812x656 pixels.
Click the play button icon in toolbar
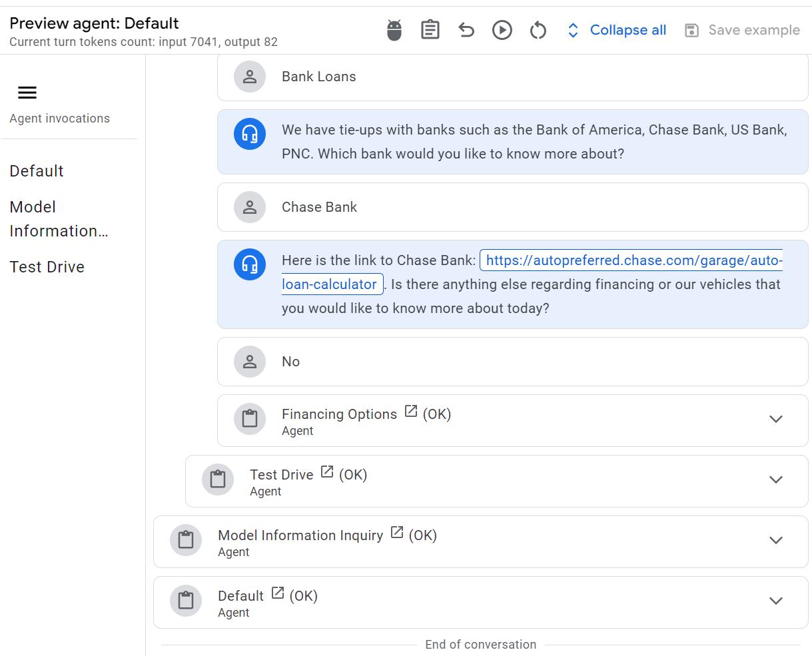pos(502,30)
